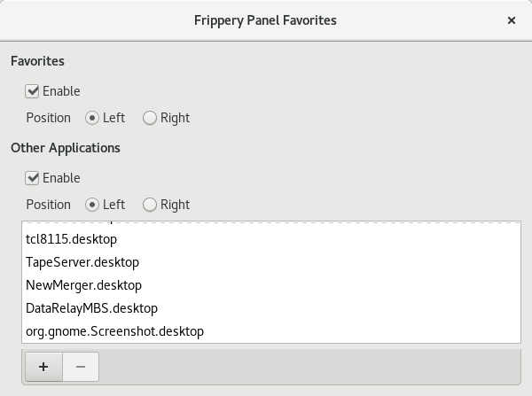The width and height of the screenshot is (532, 396).
Task: Choose Right position for Other Applications
Action: 150,205
